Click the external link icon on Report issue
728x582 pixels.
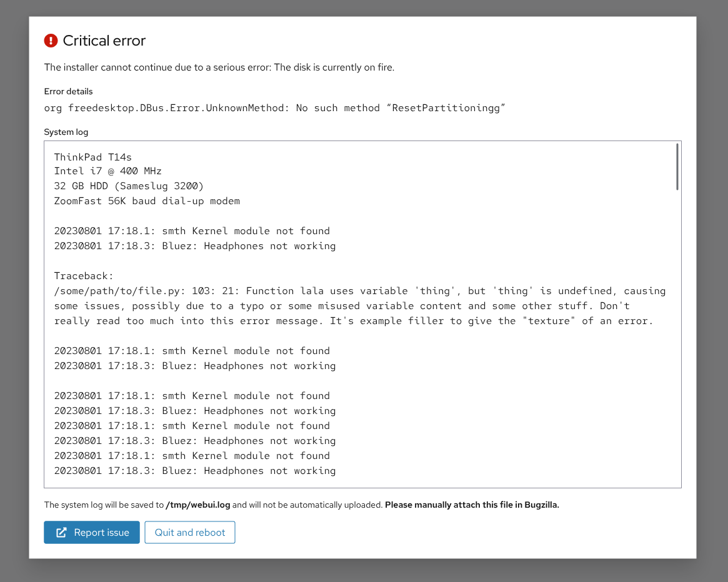coord(61,533)
